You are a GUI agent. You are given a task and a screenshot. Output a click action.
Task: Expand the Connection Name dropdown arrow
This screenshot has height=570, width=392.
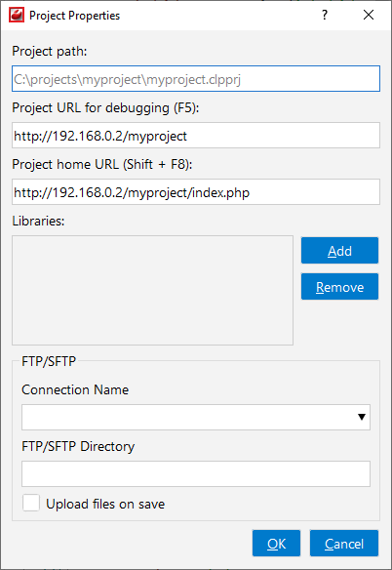click(362, 417)
